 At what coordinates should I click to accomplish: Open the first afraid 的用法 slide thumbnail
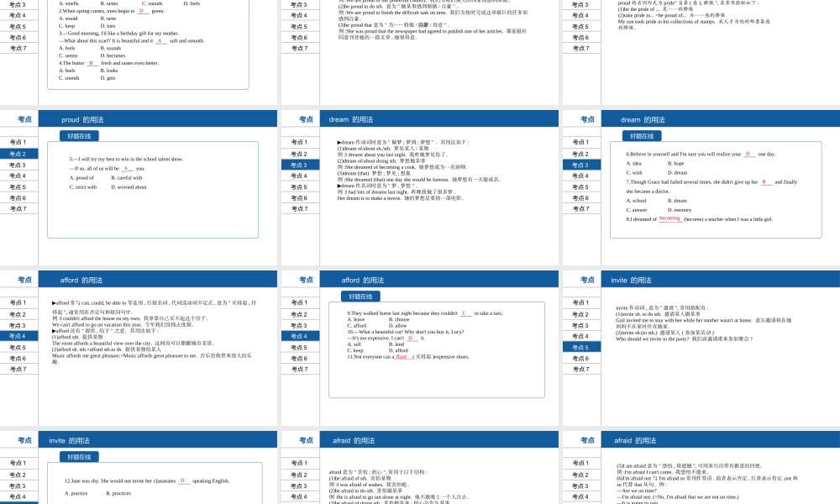tap(420, 468)
